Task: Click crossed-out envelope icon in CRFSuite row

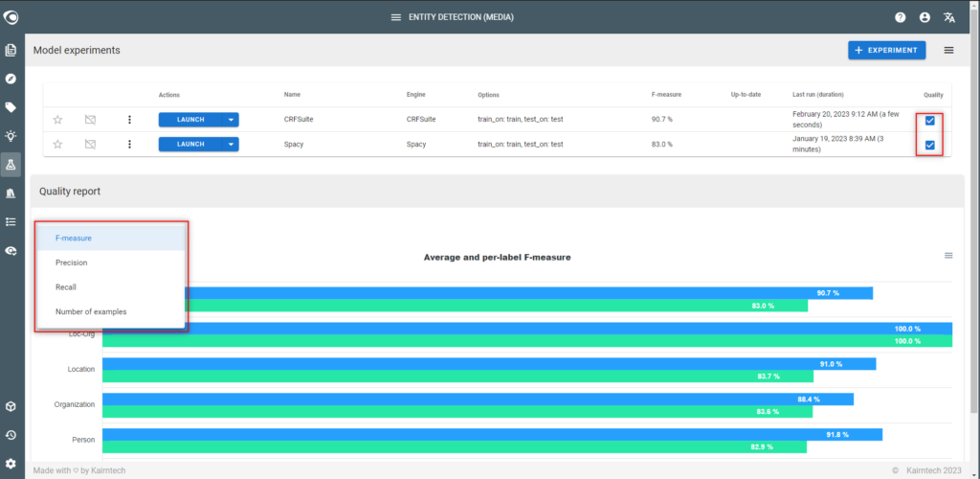Action: click(90, 120)
